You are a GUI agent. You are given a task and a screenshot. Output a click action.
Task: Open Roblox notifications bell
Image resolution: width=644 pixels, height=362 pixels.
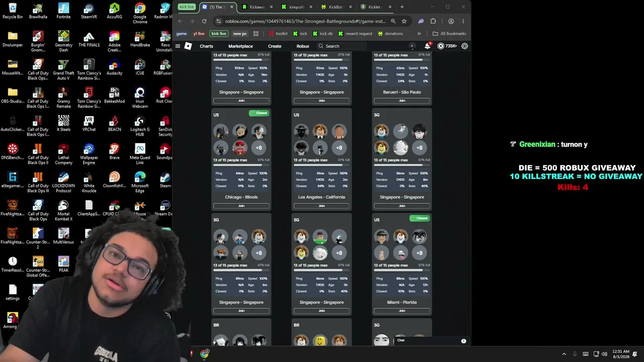[427, 46]
